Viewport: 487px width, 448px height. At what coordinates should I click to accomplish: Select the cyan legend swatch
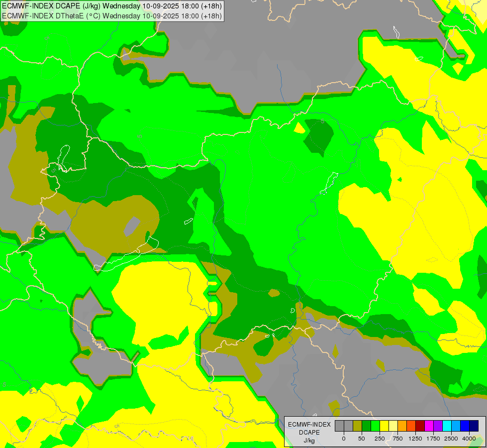[x=447, y=426]
